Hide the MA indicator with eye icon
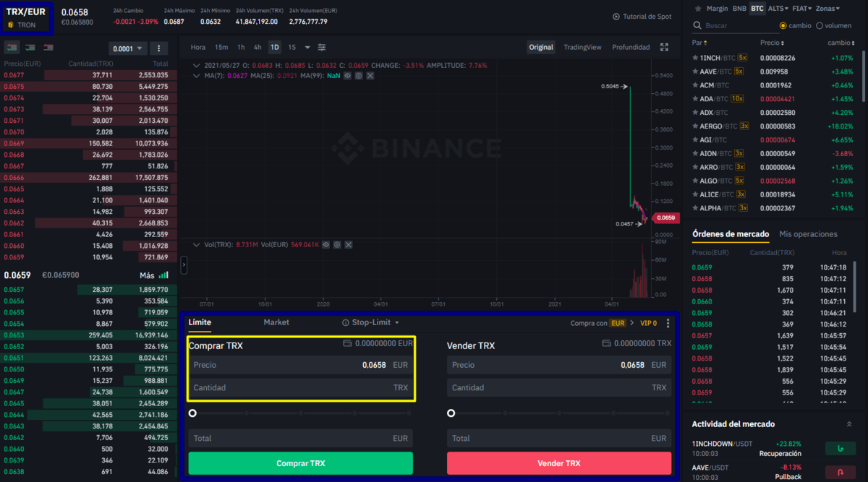 point(347,75)
